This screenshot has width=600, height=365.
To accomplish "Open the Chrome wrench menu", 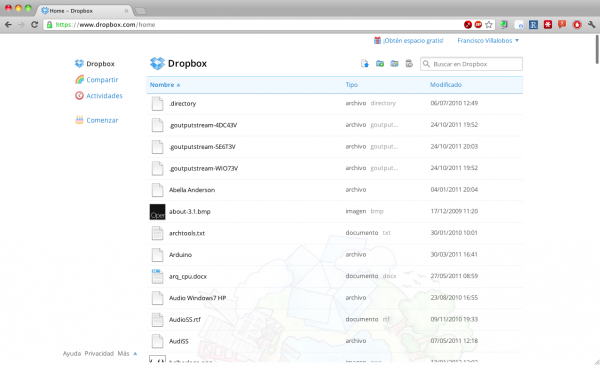I will (592, 24).
